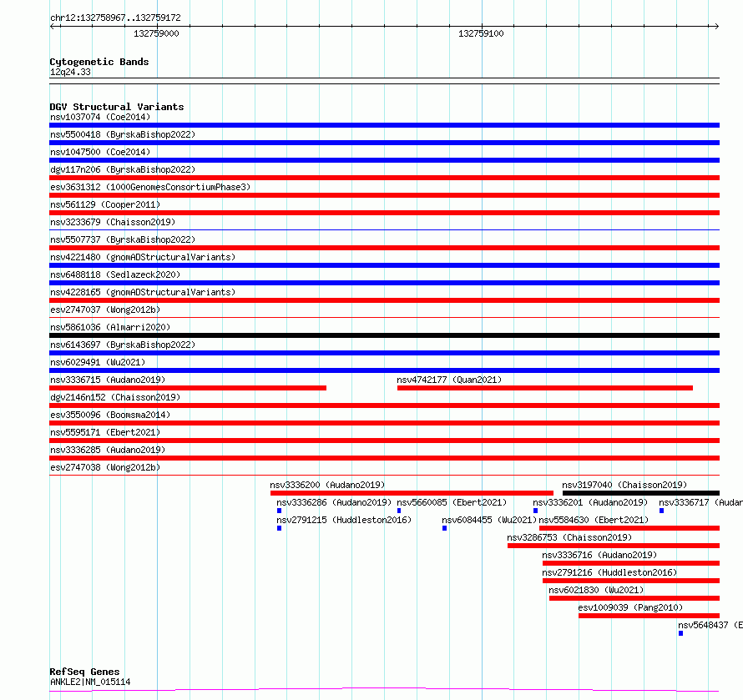Click the red esv1009039 variant bar
This screenshot has width=743, height=700.
649,616
